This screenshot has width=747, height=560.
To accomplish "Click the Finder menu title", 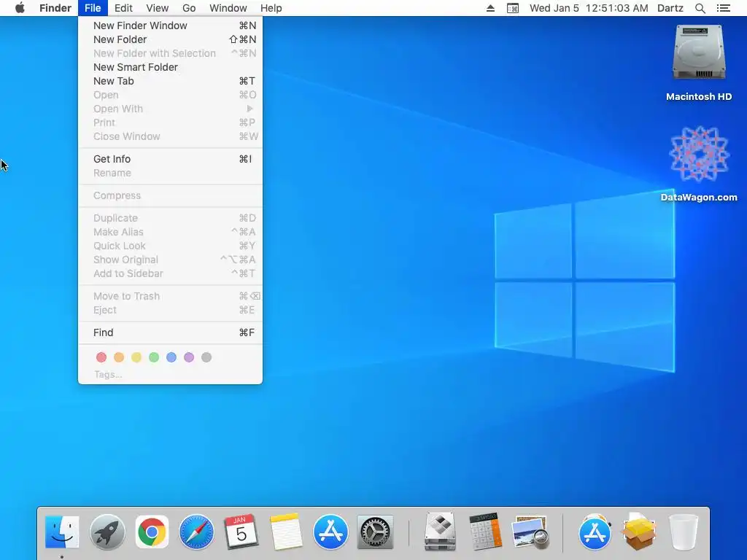I will (x=55, y=8).
